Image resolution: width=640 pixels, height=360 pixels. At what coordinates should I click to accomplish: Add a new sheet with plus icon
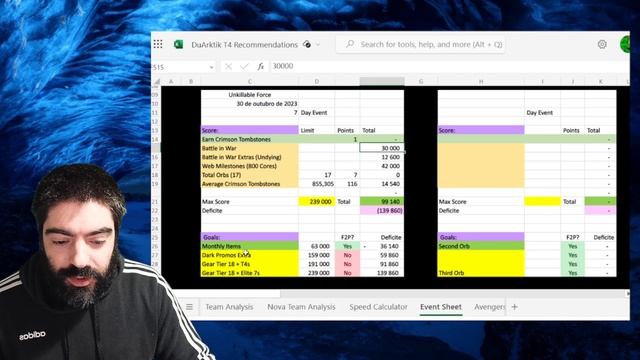pyautogui.click(x=515, y=307)
